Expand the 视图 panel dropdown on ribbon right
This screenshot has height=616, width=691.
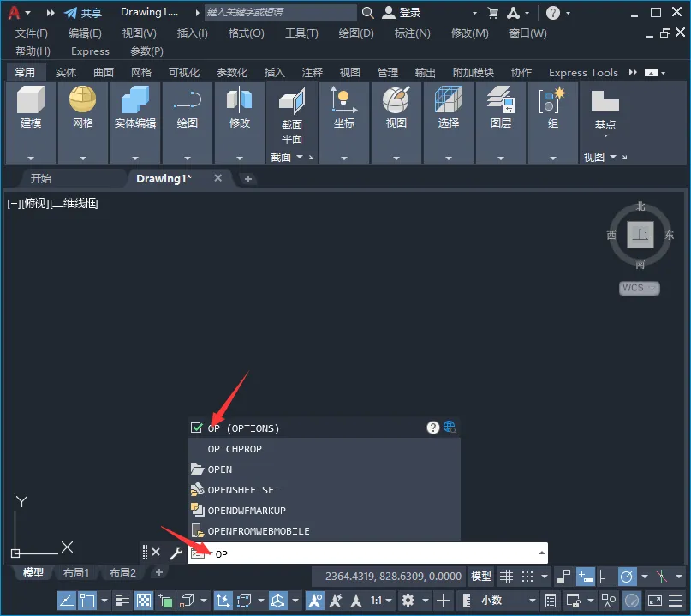point(613,157)
